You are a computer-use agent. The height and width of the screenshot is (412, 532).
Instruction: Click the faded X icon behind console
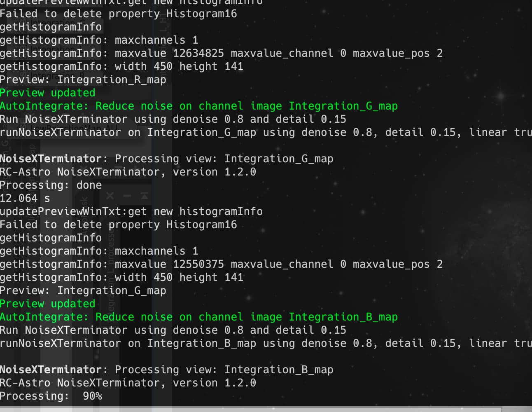110,196
